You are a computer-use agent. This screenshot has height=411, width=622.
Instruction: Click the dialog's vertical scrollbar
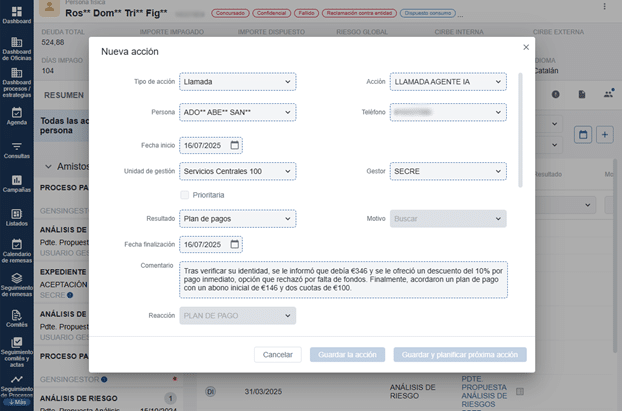pyautogui.click(x=521, y=130)
